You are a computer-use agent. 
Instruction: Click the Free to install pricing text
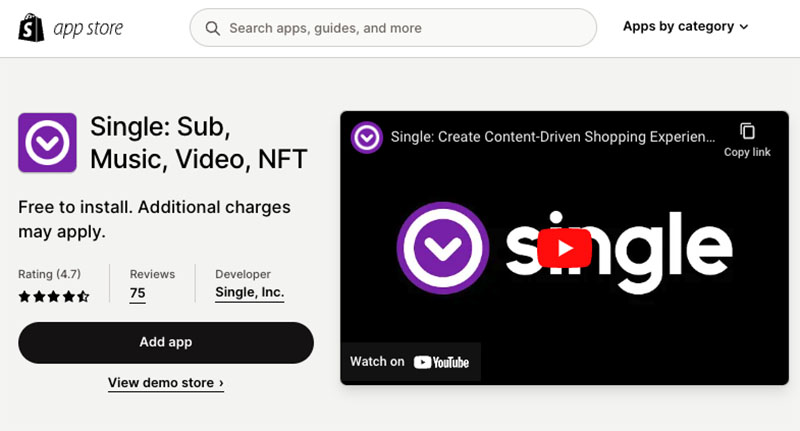(x=154, y=219)
